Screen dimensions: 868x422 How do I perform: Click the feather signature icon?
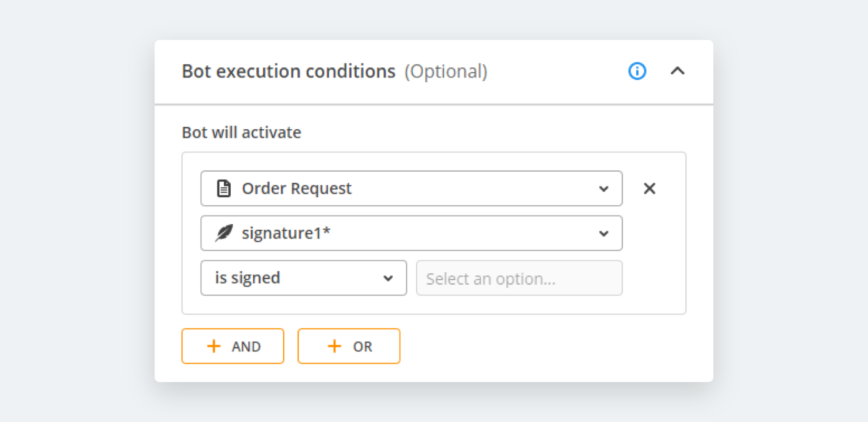223,233
